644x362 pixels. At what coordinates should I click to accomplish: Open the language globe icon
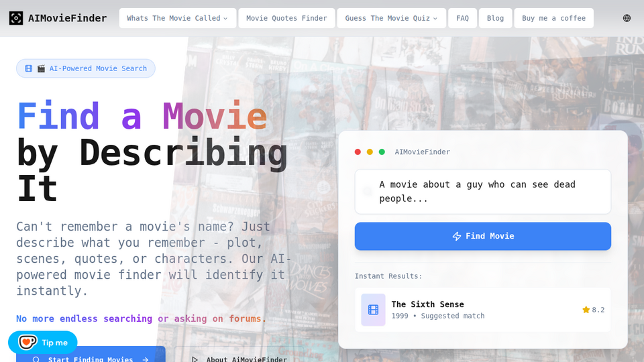(x=627, y=18)
